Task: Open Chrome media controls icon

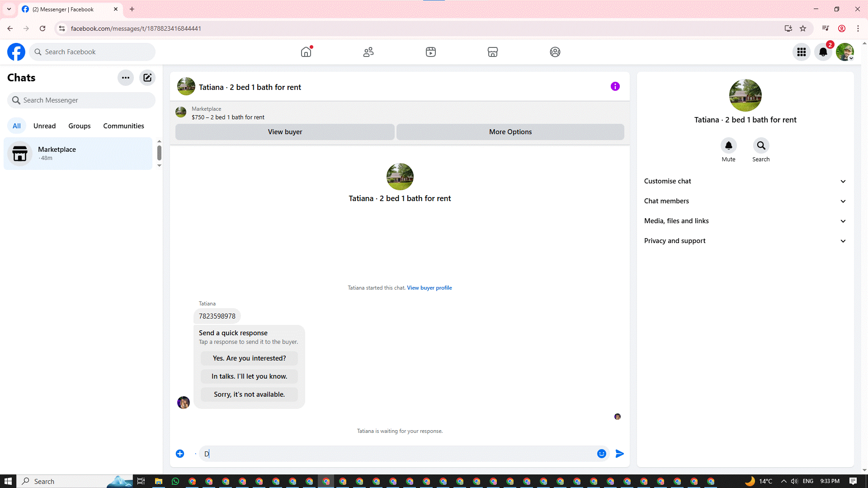Action: [x=826, y=28]
